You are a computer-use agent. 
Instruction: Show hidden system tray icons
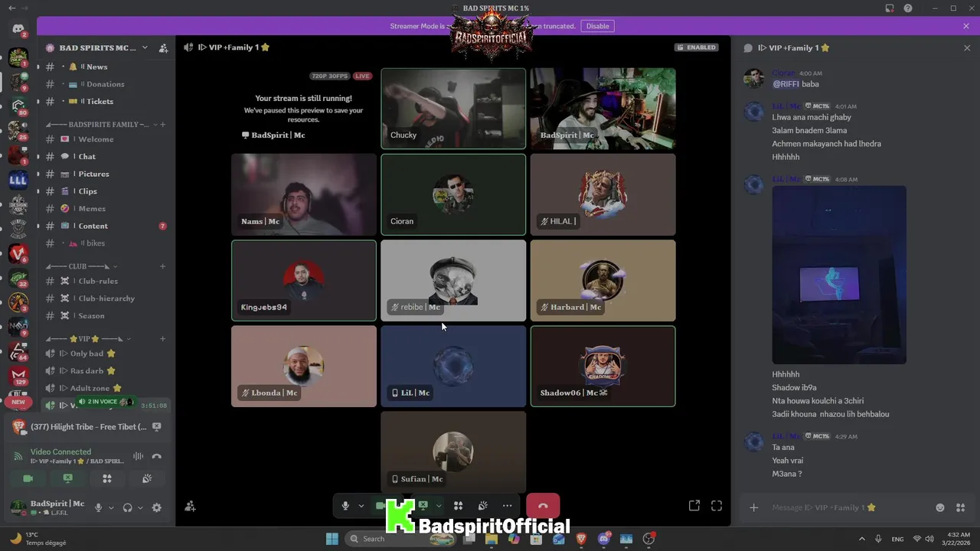(x=862, y=539)
